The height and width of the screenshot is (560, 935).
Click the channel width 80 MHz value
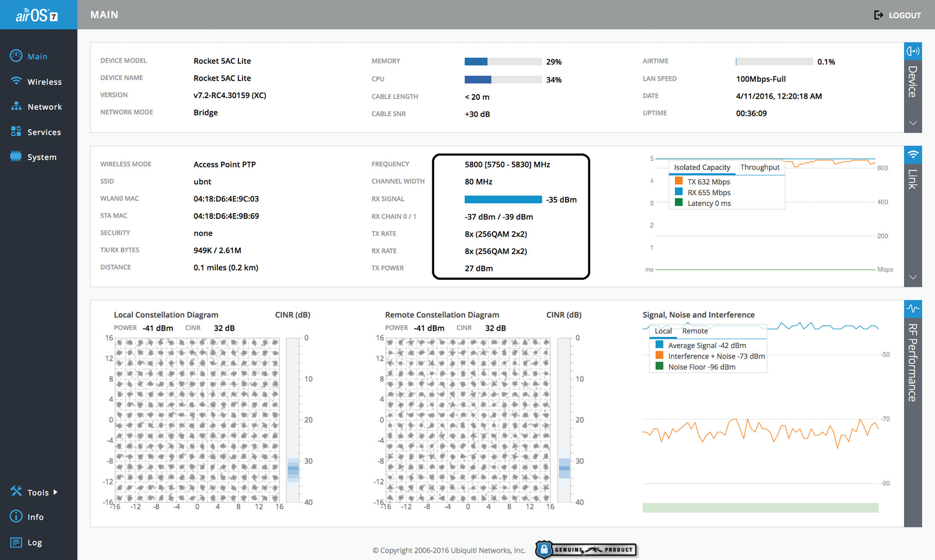[479, 182]
